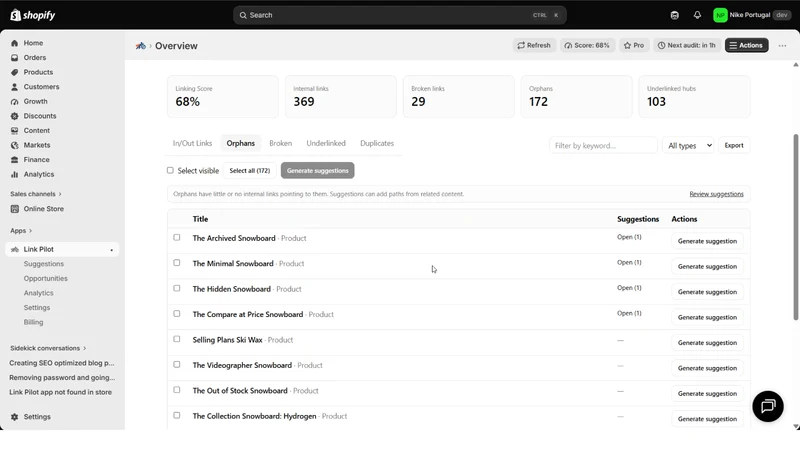The image size is (800, 450).
Task: Click the Export button
Action: pos(734,145)
